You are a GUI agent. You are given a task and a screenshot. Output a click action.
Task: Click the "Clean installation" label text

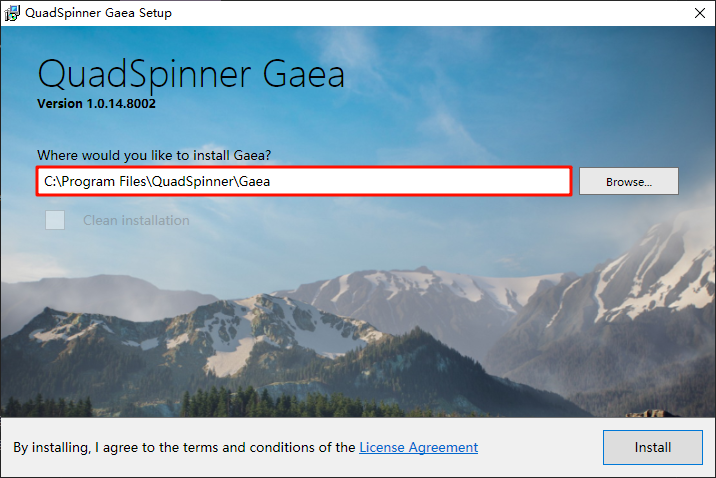click(x=136, y=220)
